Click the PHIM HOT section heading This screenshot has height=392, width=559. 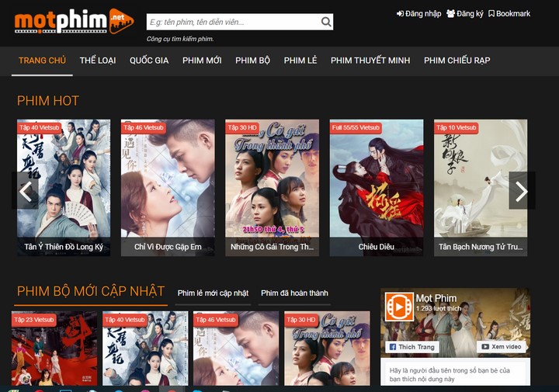[x=48, y=101]
